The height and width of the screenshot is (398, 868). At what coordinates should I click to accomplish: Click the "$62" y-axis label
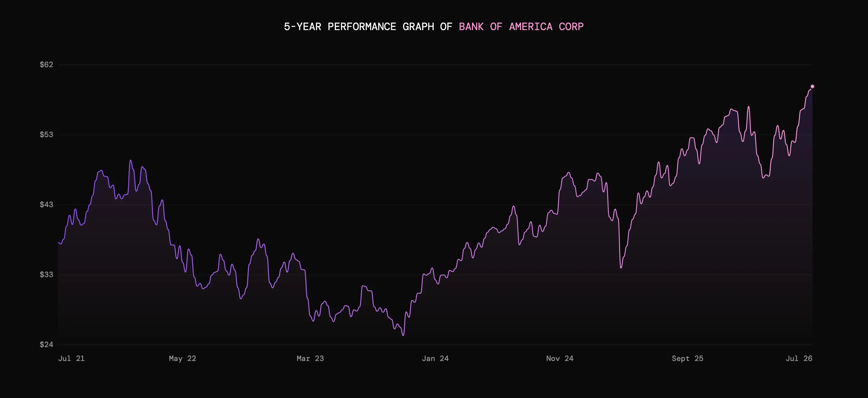pos(47,65)
